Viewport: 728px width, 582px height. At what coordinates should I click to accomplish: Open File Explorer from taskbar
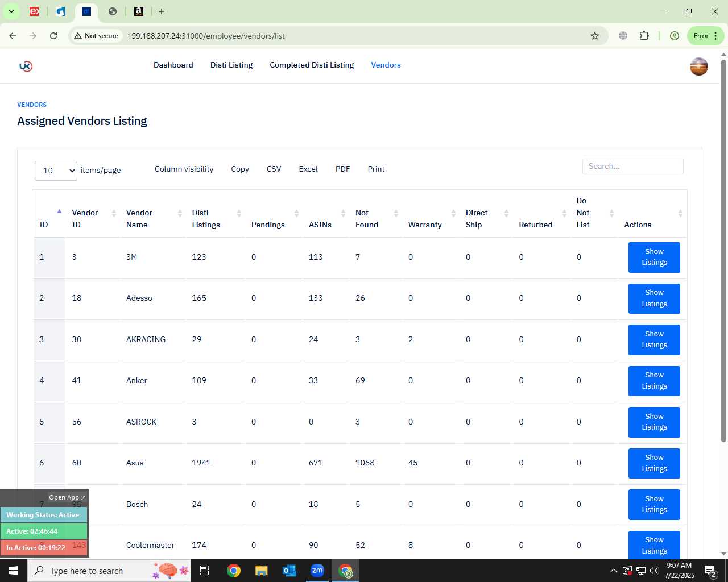261,571
